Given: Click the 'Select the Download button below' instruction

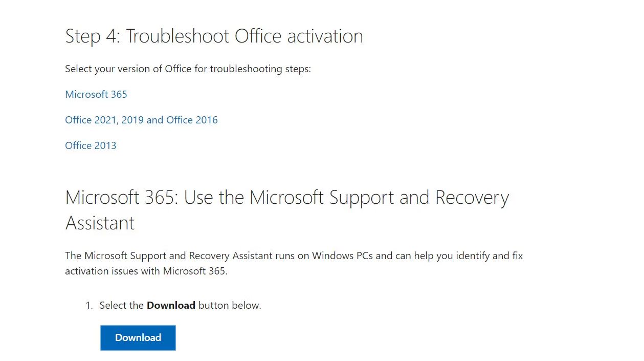Looking at the screenshot, I should 180,306.
